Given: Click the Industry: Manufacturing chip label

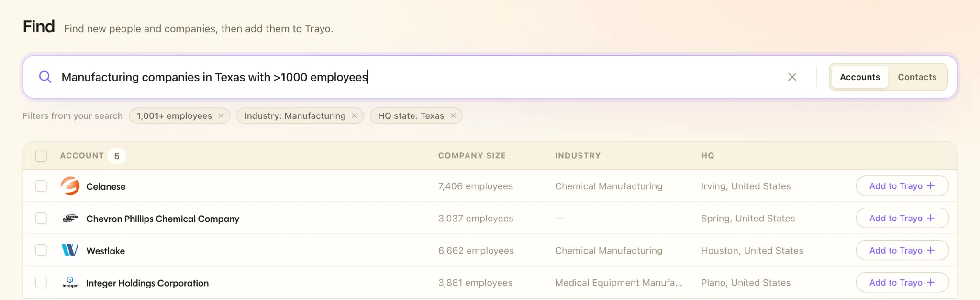Looking at the screenshot, I should coord(295,115).
